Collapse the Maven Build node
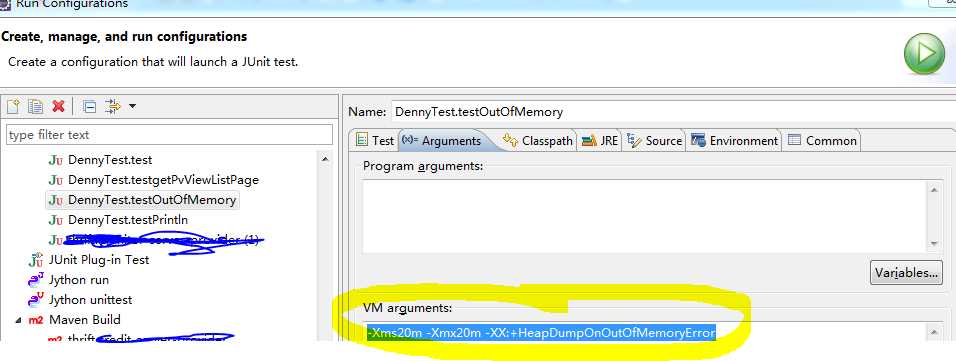Screen dimensions: 956x361 click(x=17, y=320)
